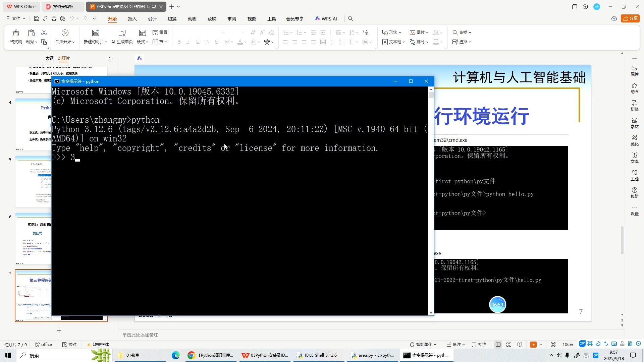This screenshot has width=644, height=362.
Task: Open Find (查找) in the ribbon
Action: (x=462, y=33)
